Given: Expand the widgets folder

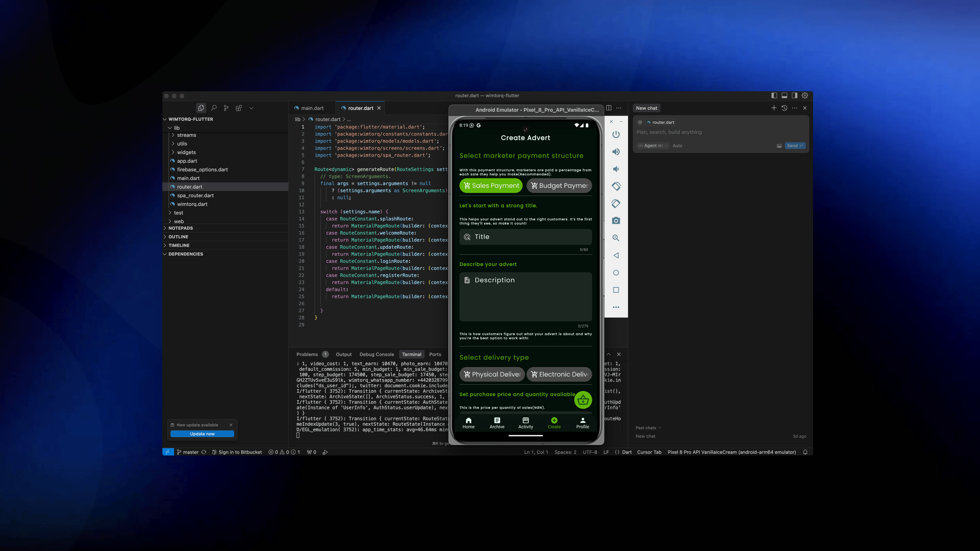Looking at the screenshot, I should 173,152.
